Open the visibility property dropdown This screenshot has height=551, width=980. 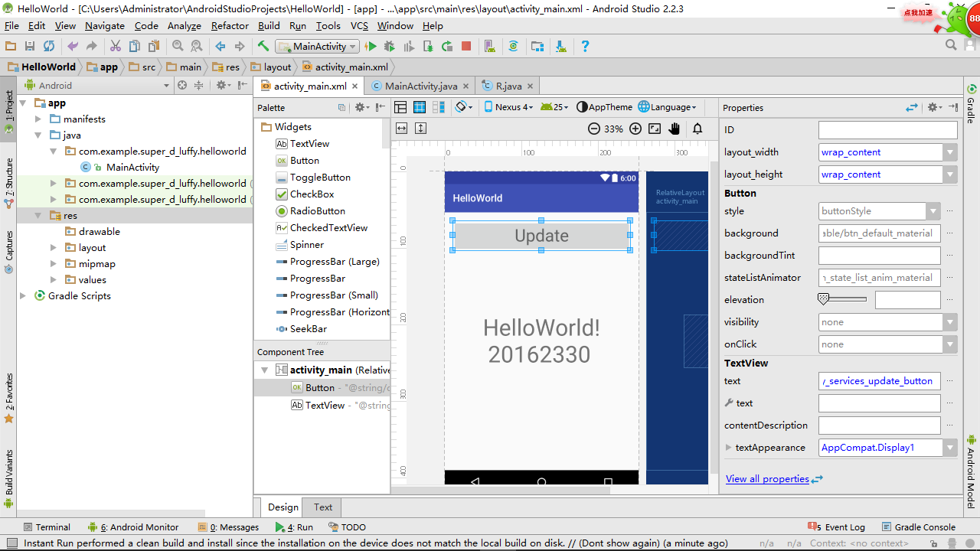pos(950,322)
